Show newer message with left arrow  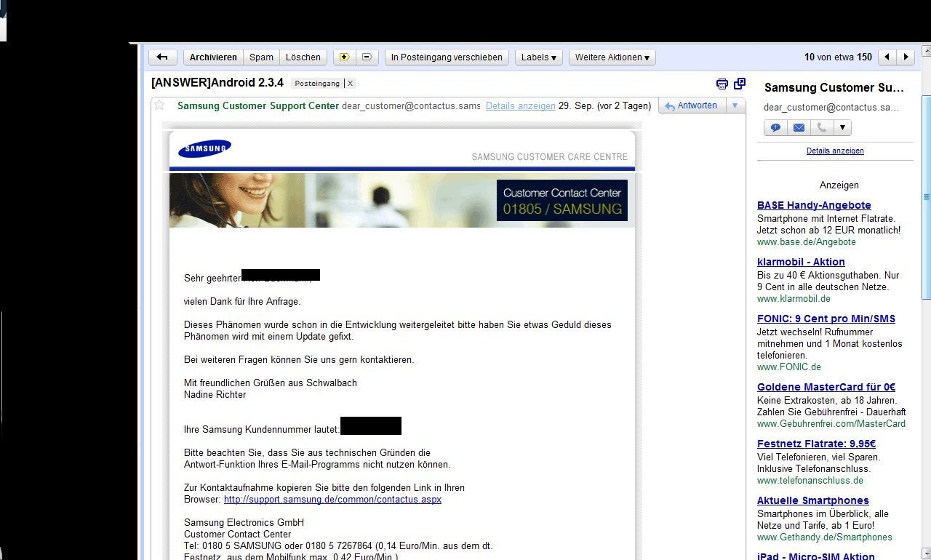[887, 57]
